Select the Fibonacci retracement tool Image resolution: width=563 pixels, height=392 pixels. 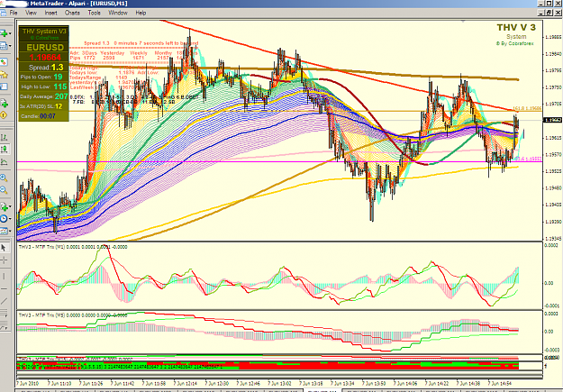tap(4, 327)
